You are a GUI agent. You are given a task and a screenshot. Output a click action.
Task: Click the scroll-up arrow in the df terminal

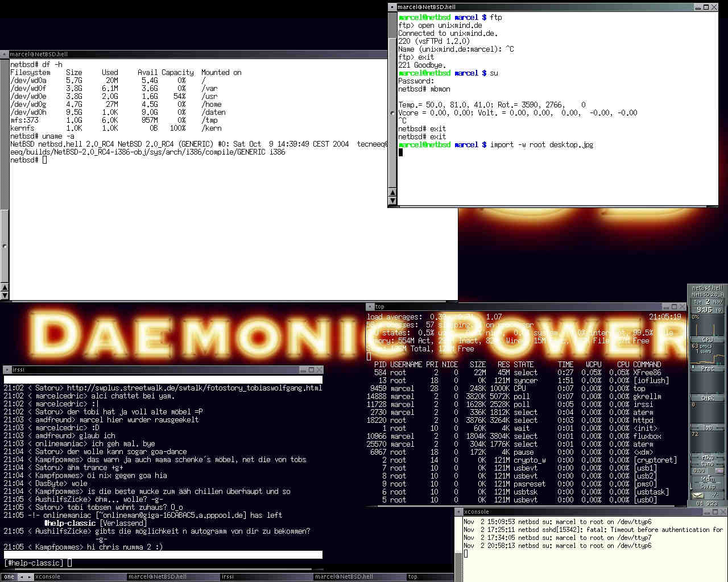(x=5, y=288)
